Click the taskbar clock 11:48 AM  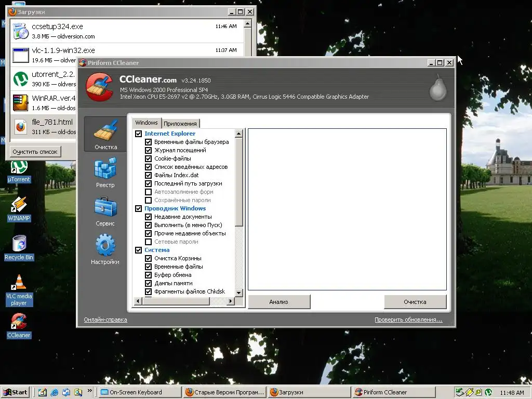(512, 393)
